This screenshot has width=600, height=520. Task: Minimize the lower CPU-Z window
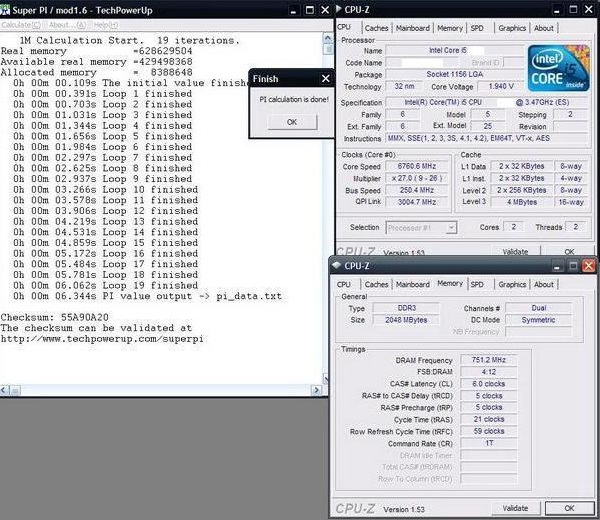(x=557, y=266)
